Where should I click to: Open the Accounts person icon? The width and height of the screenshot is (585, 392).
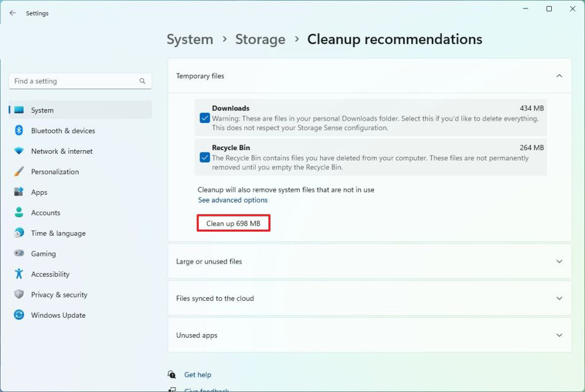(x=19, y=213)
